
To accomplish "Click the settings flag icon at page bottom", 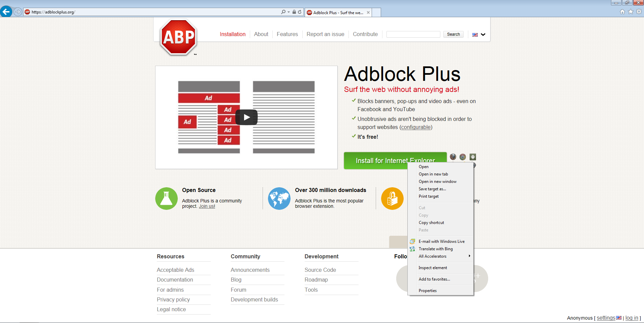I will point(619,318).
